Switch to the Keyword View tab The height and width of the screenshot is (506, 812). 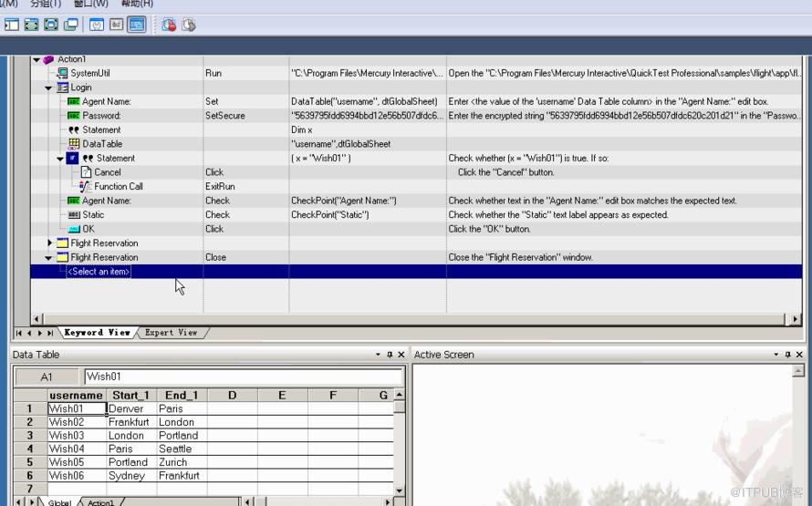click(x=97, y=333)
